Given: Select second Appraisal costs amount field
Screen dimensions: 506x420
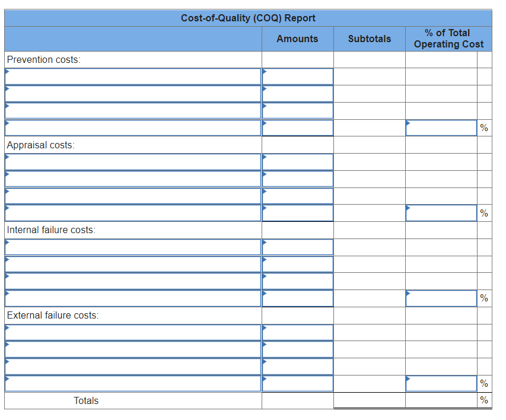Looking at the screenshot, I should click(298, 179).
